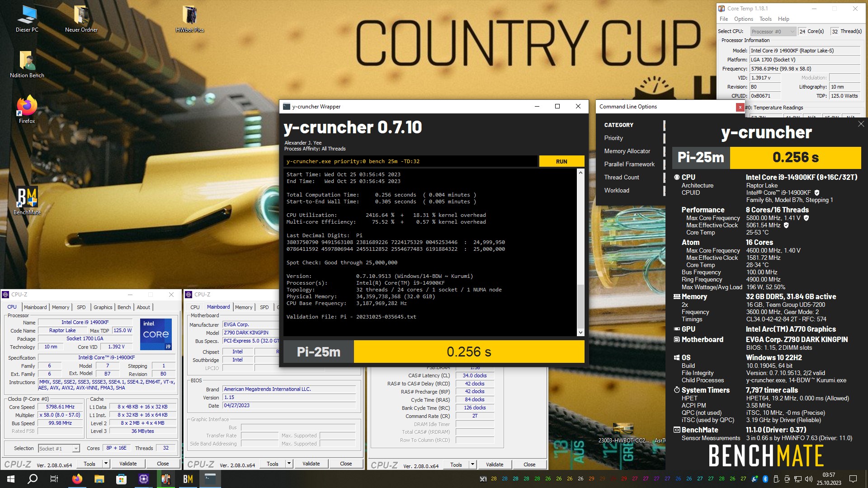The image size is (868, 488).
Task: Open the 23003-HWBOT-CC2 file on the desktop
Action: point(623,433)
